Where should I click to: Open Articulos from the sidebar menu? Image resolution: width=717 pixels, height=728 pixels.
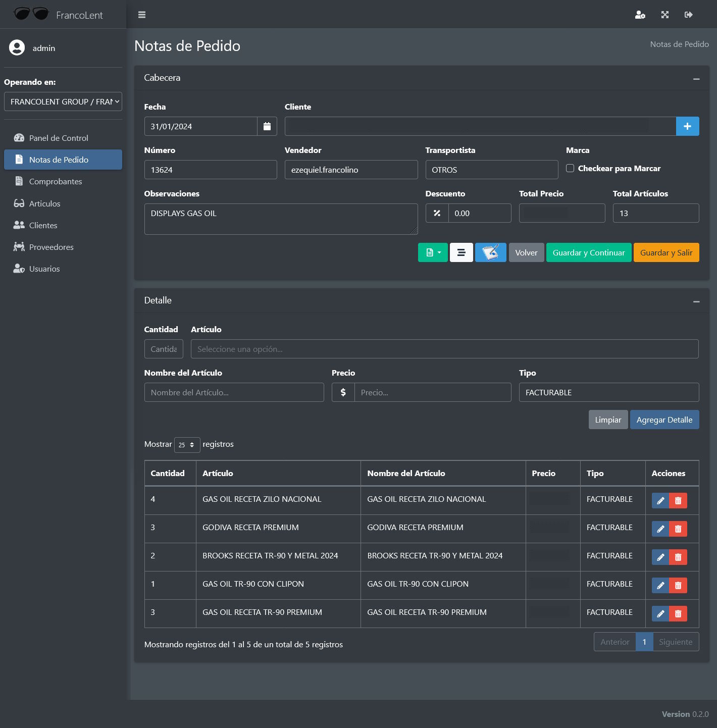(44, 203)
